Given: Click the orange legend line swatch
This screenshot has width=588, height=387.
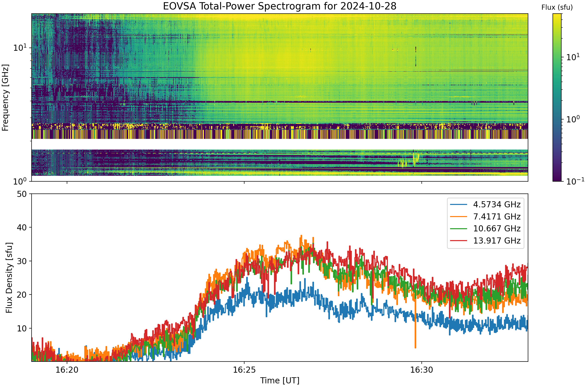Looking at the screenshot, I should pyautogui.click(x=459, y=217).
